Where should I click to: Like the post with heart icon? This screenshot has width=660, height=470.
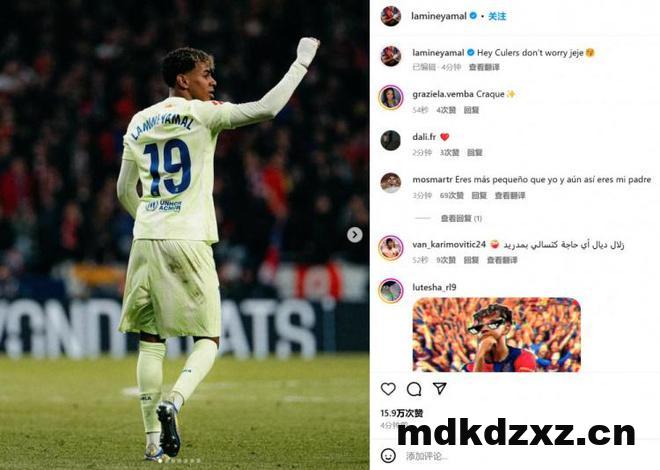click(388, 389)
